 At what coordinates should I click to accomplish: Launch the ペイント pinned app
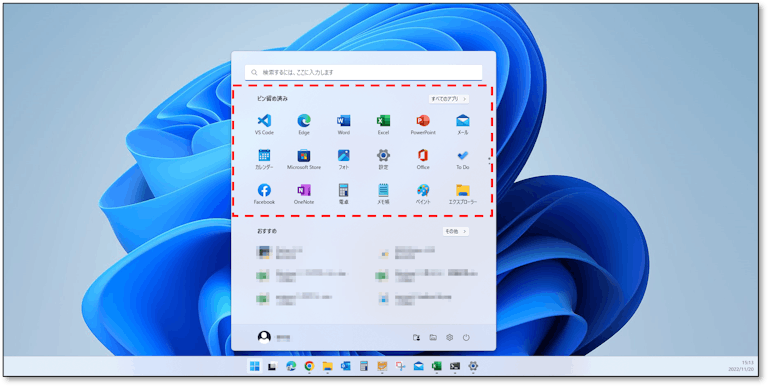pos(423,194)
